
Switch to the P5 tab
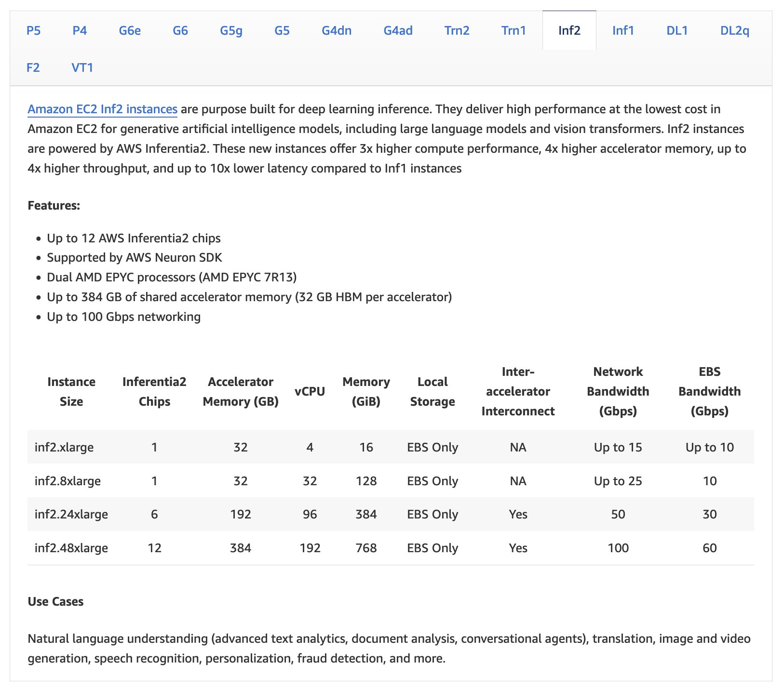(33, 31)
